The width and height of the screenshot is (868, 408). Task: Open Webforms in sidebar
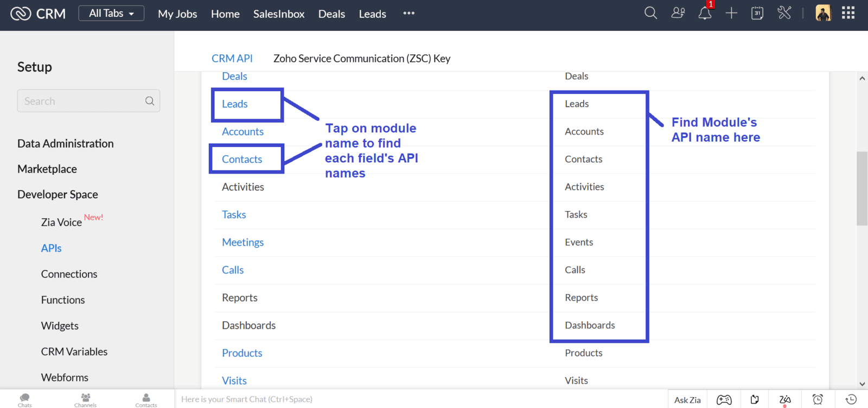(65, 378)
